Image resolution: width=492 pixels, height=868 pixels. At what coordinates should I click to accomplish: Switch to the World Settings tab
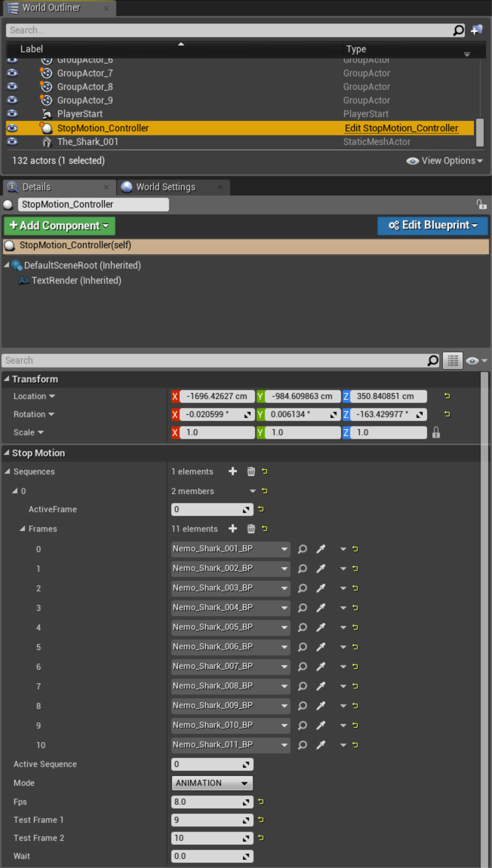coord(166,187)
